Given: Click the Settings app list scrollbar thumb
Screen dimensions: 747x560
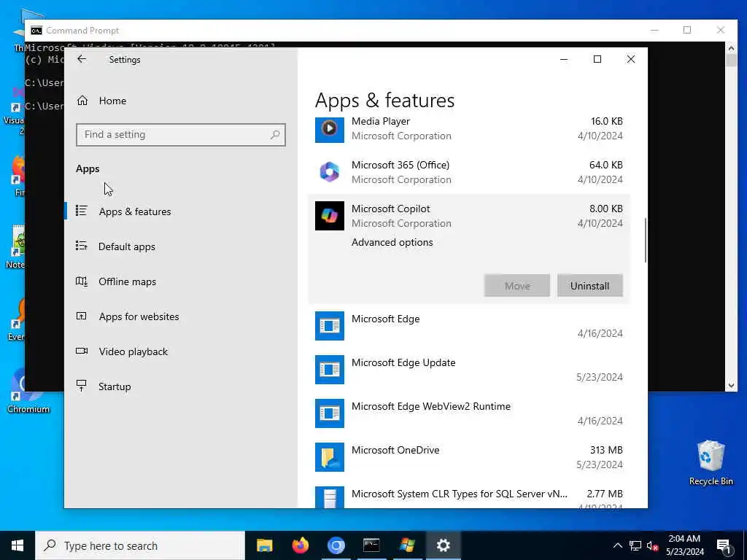Looking at the screenshot, I should tap(646, 241).
